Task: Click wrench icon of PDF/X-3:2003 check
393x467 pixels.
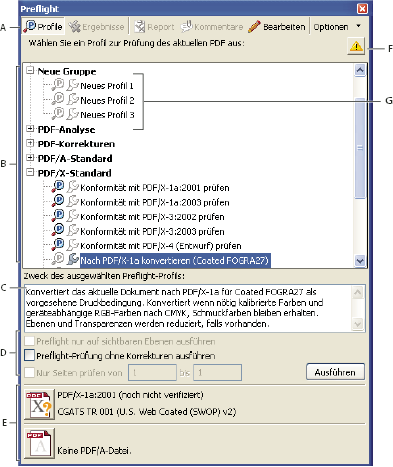Action: point(72,230)
